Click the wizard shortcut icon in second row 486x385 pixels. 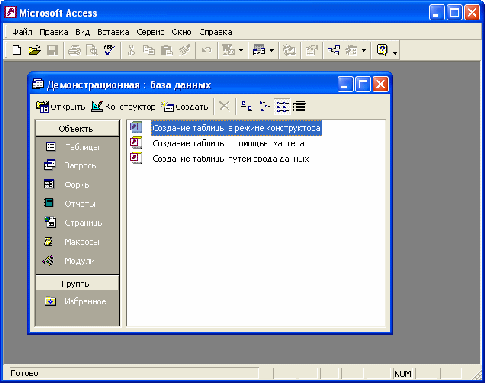coord(136,143)
